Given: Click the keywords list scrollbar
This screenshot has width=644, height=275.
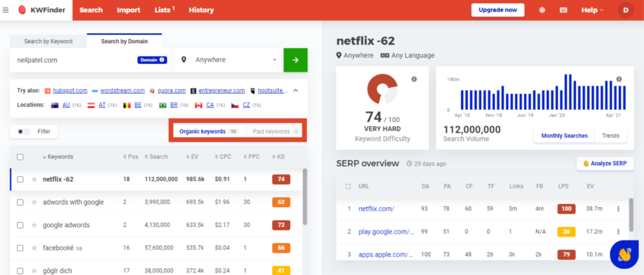Looking at the screenshot, I should tap(305, 197).
